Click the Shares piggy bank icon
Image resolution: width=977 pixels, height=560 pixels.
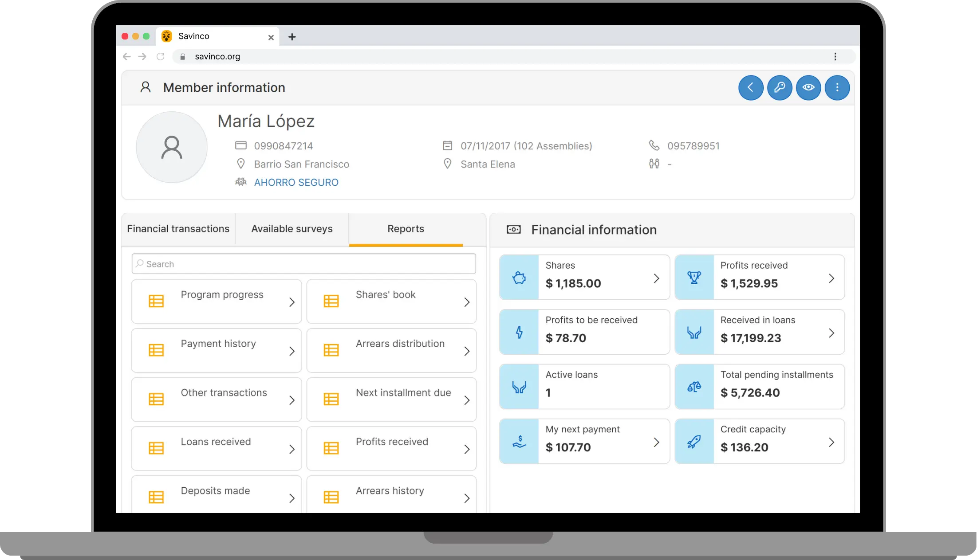[519, 278]
